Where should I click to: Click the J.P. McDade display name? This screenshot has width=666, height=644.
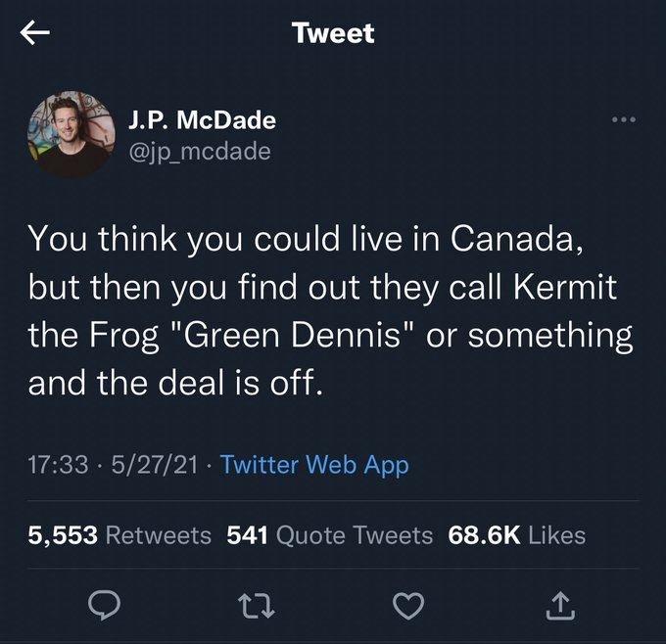click(x=201, y=120)
